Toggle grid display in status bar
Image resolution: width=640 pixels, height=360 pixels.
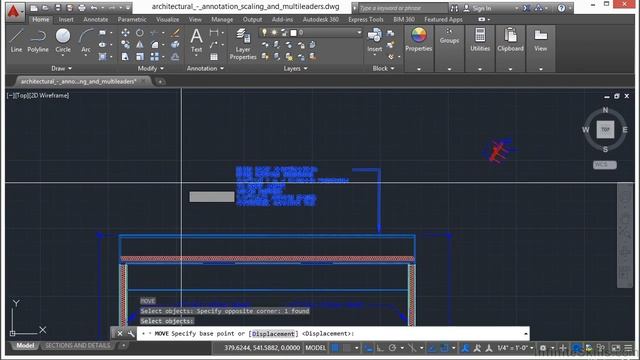(x=335, y=348)
